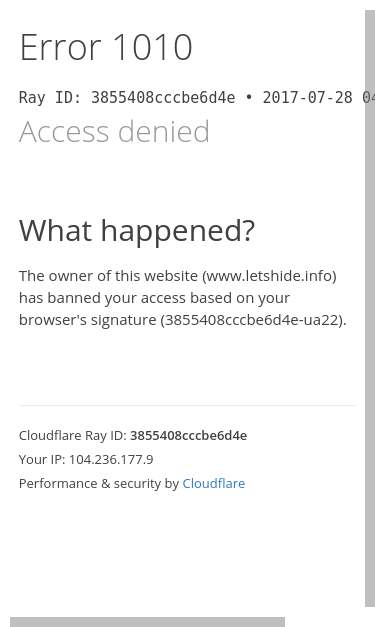Open the Cloudflare link
The width and height of the screenshot is (375, 627).
point(213,483)
